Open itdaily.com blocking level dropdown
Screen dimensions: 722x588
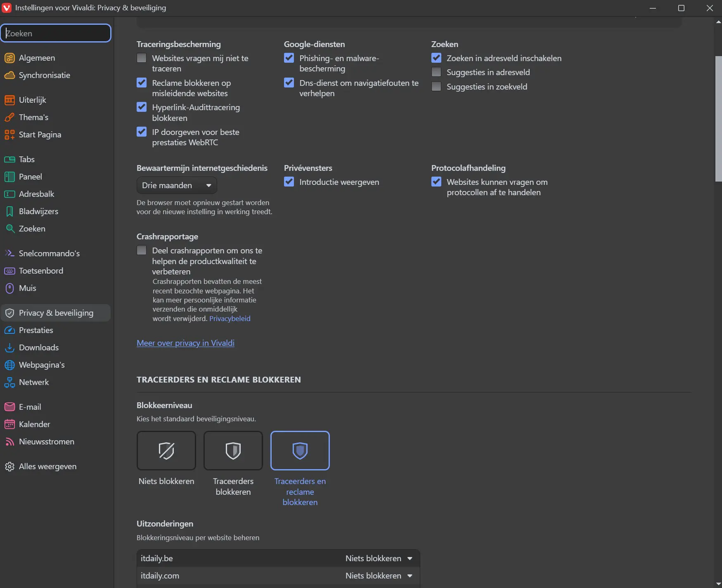[379, 576]
